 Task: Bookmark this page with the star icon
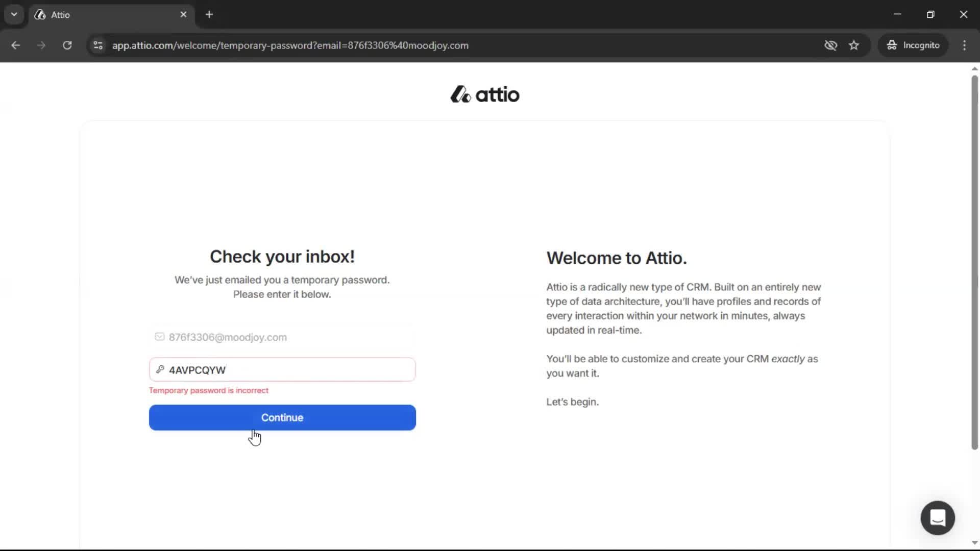(854, 45)
